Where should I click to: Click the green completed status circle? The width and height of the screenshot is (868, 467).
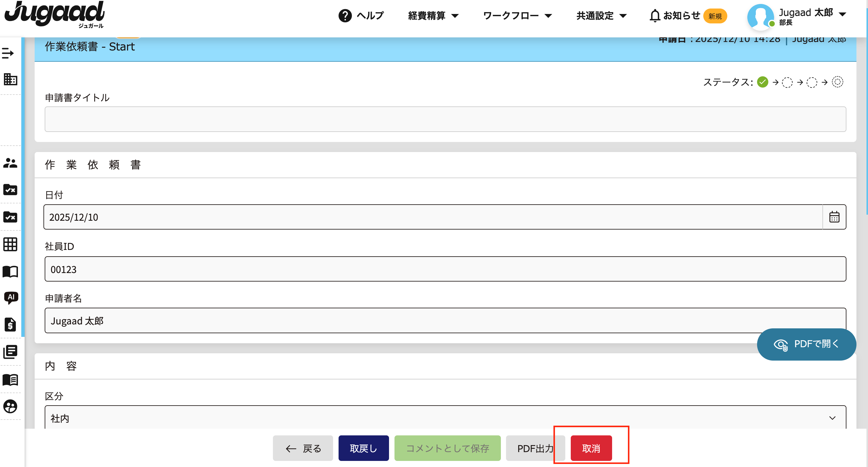click(763, 82)
